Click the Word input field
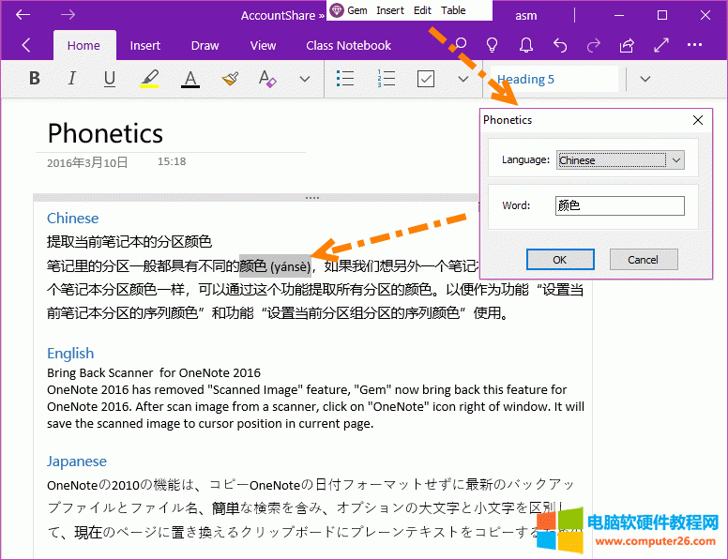Screen dimensions: 728x560 click(x=619, y=205)
